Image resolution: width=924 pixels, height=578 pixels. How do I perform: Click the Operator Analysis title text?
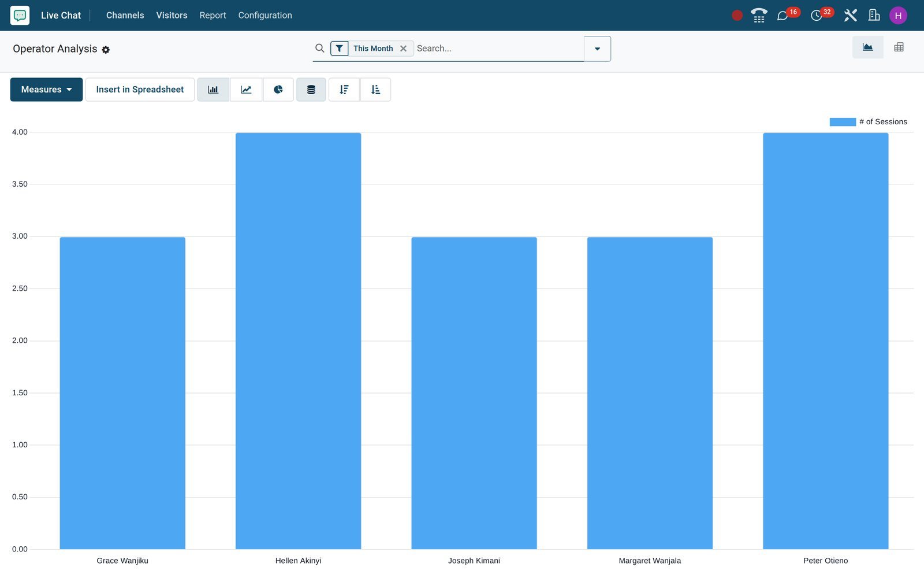(55, 49)
